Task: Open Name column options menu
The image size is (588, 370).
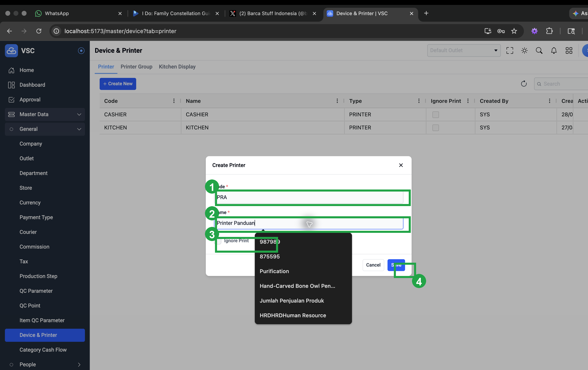Action: pos(337,101)
